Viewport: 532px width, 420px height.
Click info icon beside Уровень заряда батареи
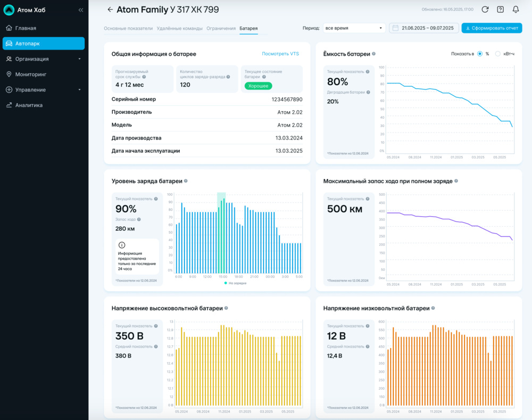[186, 181]
